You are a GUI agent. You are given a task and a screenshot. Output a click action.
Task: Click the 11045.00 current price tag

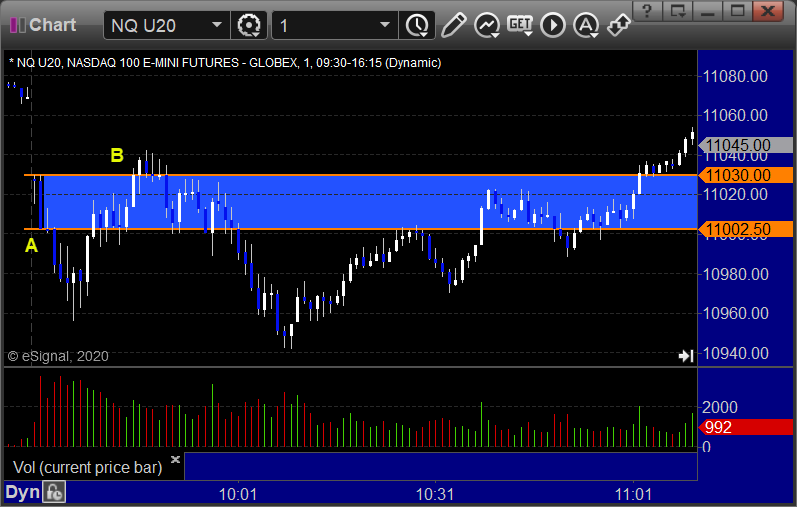point(745,145)
